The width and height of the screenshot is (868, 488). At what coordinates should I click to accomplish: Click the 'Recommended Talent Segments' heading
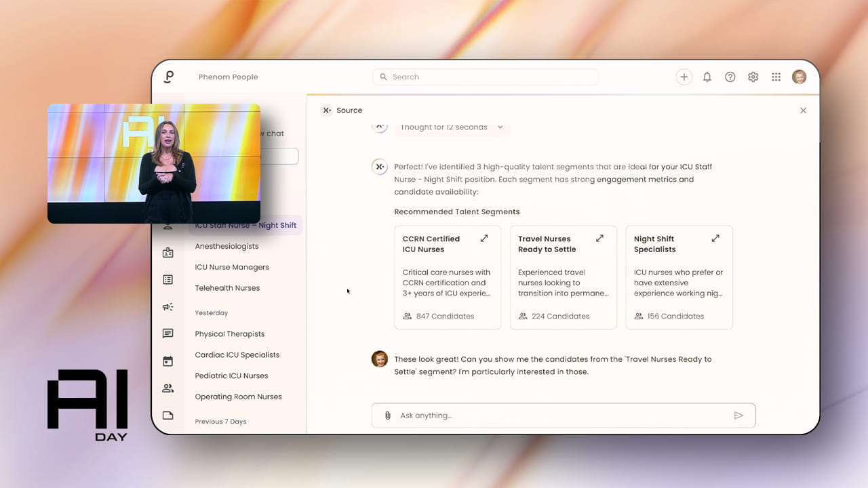tap(457, 212)
